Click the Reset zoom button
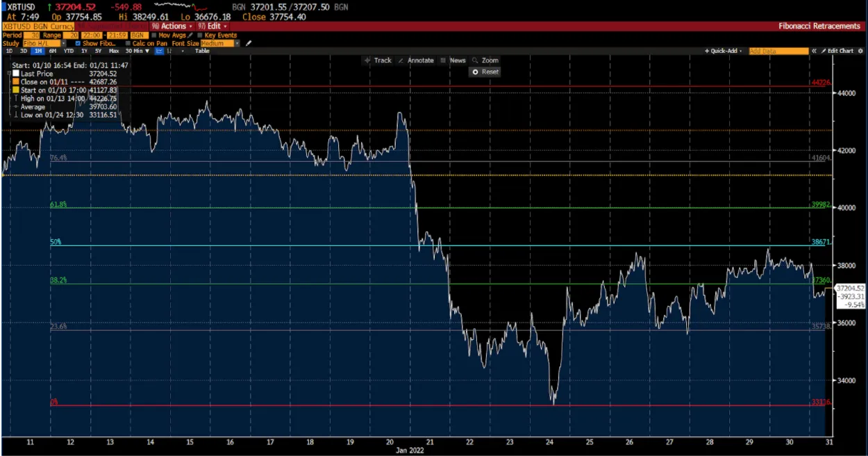 (484, 72)
